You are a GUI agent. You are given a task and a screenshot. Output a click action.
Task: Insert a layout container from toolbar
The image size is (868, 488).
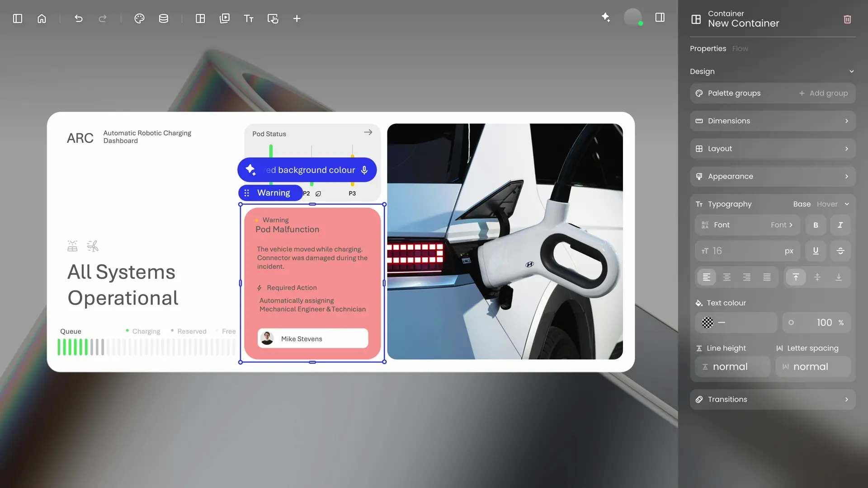pos(200,19)
